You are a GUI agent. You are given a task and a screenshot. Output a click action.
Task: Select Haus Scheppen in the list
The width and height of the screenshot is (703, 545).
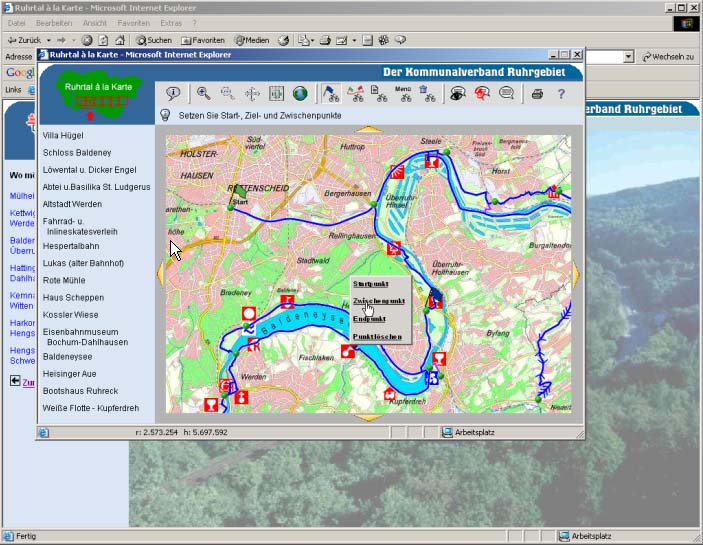pos(73,298)
